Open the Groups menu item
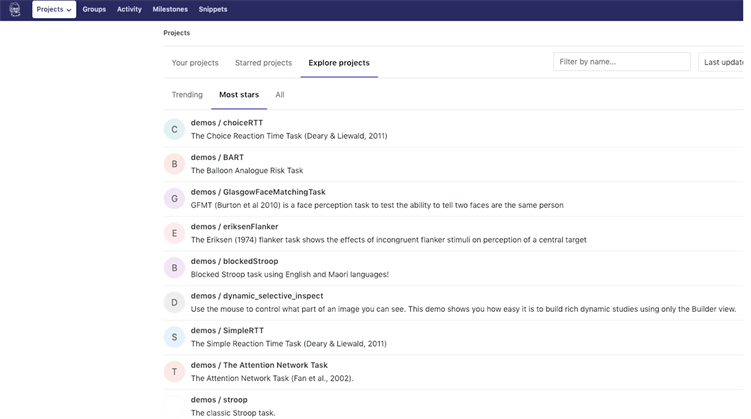751x419 pixels. pyautogui.click(x=94, y=10)
